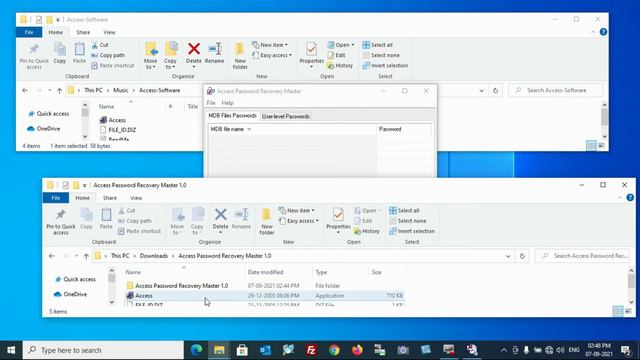The width and height of the screenshot is (640, 360).
Task: Click New folder in Access-Software window
Action: tap(240, 56)
